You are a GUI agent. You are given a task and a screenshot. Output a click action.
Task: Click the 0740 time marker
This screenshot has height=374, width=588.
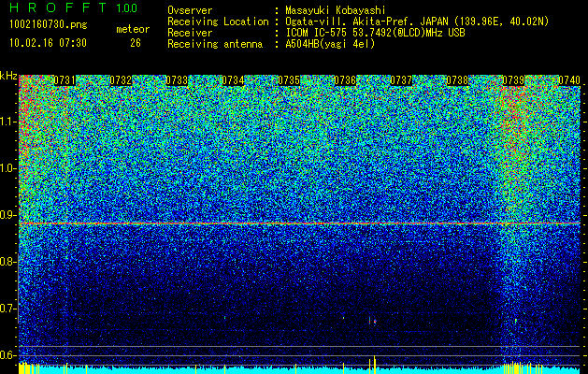coord(569,80)
